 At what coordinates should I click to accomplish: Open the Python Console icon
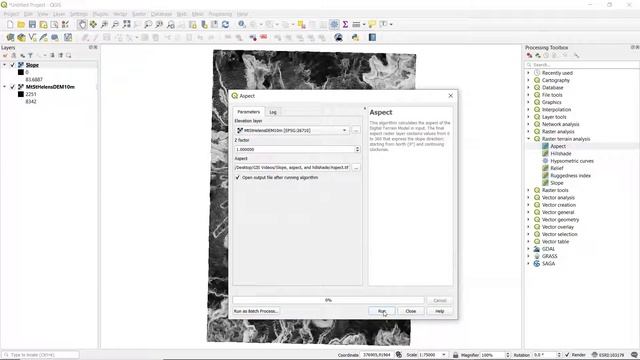[x=356, y=38]
